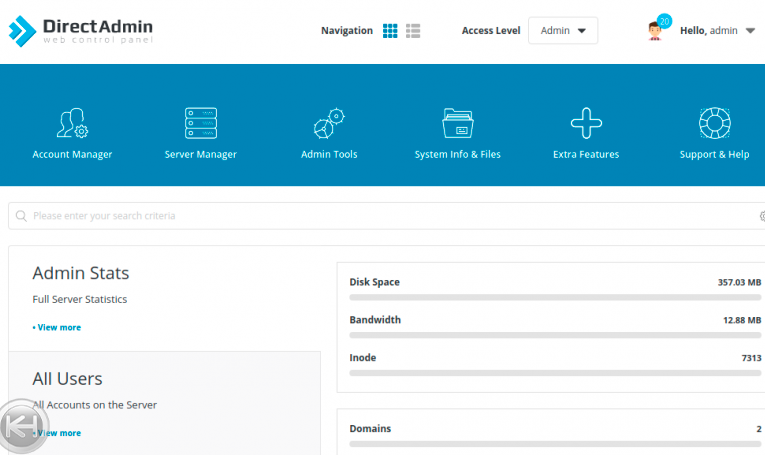Switch navigation to grid view
Viewport: 765px width, 457px height.
390,31
